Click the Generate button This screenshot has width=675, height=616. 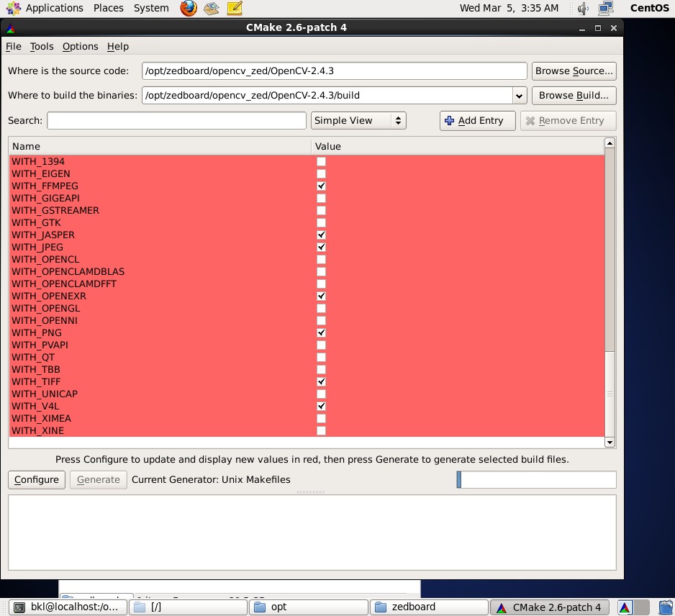pyautogui.click(x=99, y=480)
